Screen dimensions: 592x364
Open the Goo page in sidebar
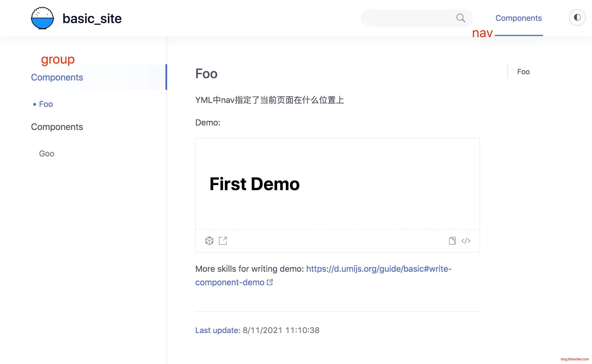(x=47, y=154)
